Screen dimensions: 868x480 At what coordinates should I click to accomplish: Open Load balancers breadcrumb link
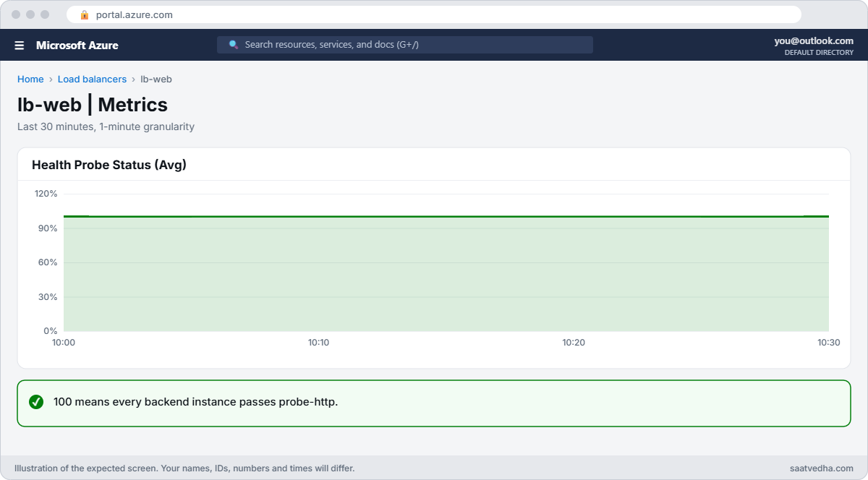[x=92, y=80]
